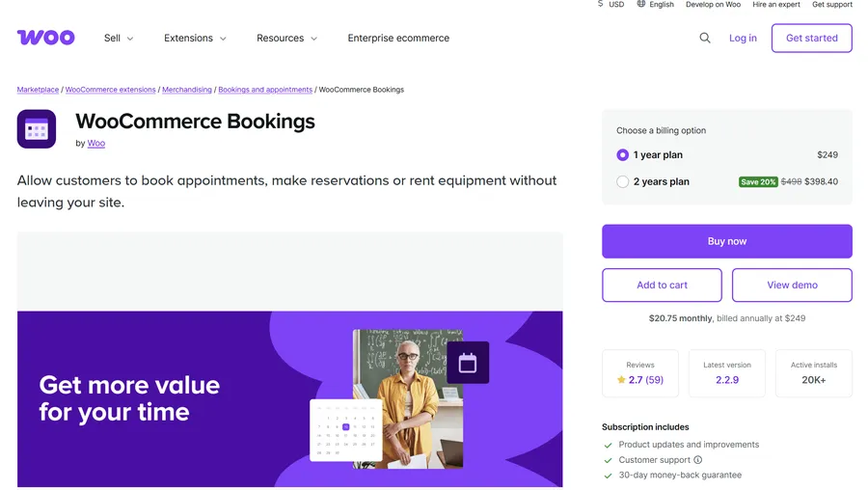The height and width of the screenshot is (490, 868).
Task: Select the 2 years plan option
Action: [623, 181]
